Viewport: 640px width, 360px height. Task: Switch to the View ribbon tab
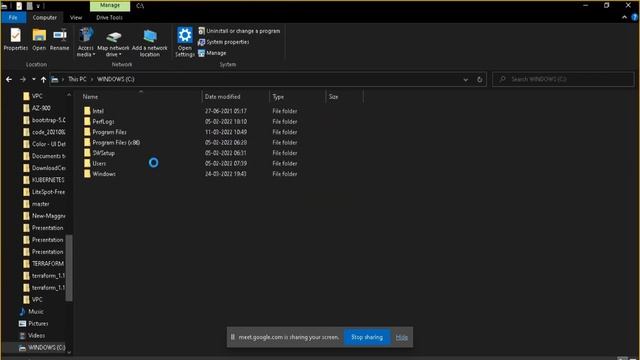tap(76, 18)
